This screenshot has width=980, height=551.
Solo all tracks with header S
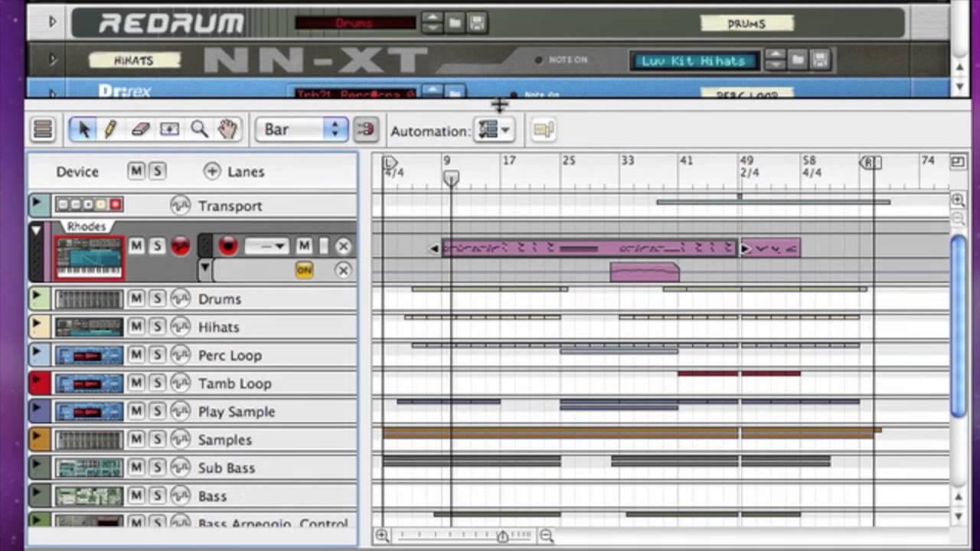click(157, 171)
